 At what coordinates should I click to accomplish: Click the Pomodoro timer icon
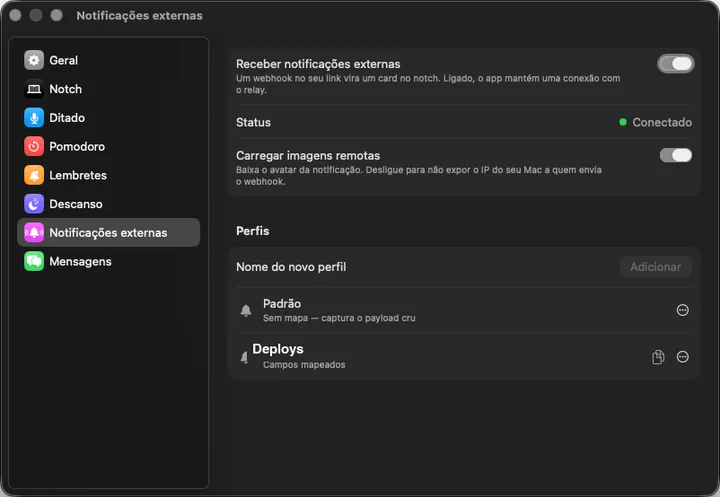coord(34,147)
